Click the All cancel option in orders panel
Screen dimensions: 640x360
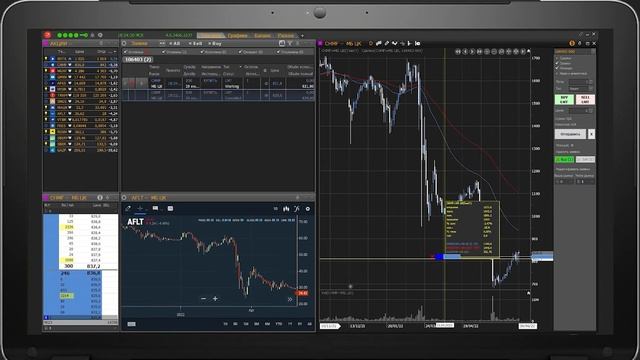coord(175,43)
